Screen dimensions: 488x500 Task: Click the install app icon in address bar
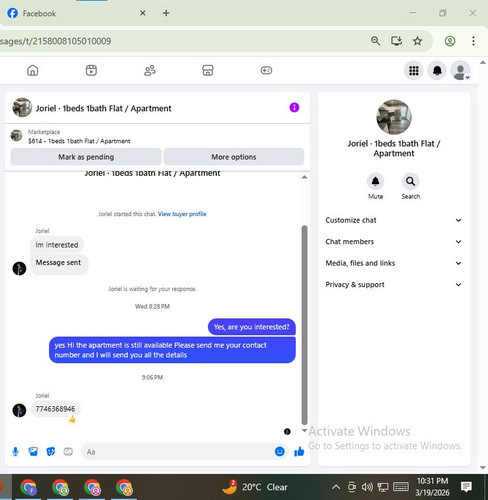click(396, 41)
